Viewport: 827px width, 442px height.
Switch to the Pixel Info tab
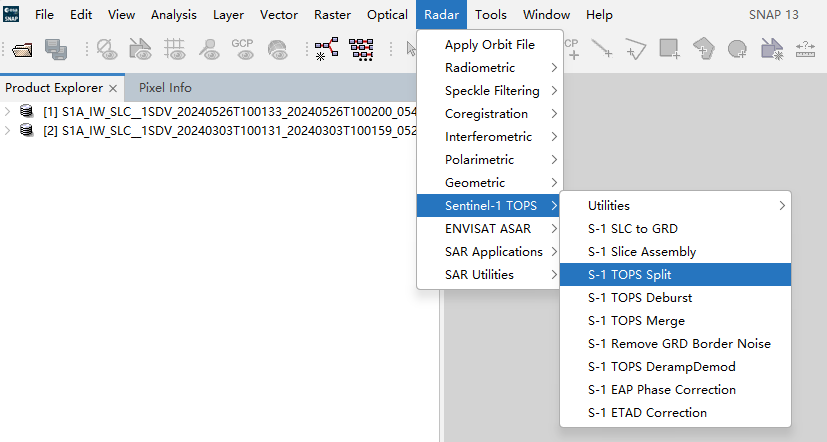click(x=165, y=88)
